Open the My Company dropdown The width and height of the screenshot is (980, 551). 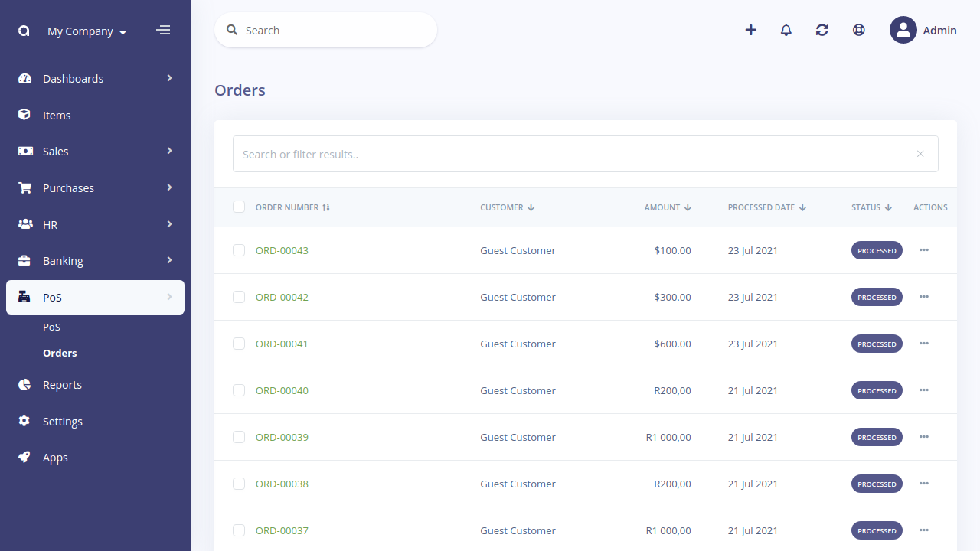pos(87,31)
